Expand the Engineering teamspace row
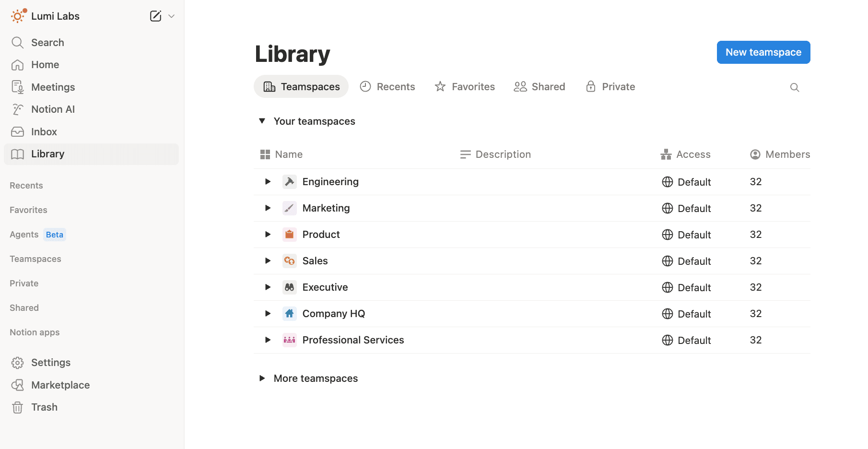 (x=267, y=181)
